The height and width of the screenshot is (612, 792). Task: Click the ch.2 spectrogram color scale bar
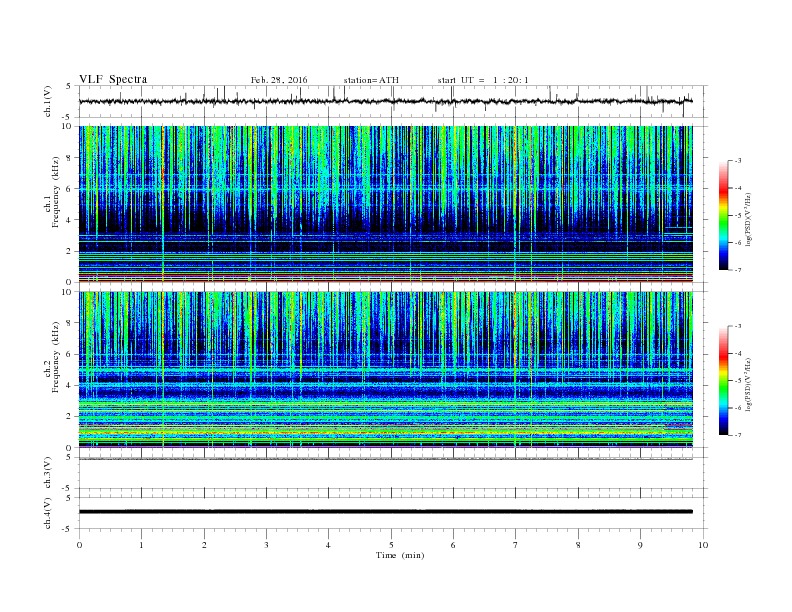pos(723,381)
